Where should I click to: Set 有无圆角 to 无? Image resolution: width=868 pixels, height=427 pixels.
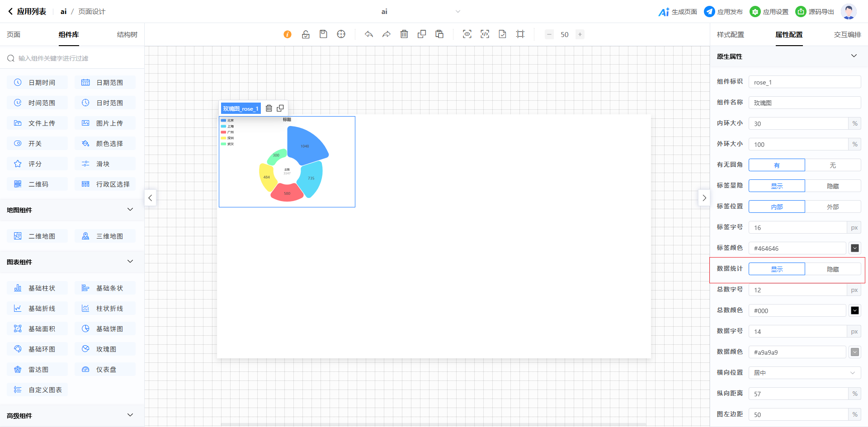click(832, 165)
